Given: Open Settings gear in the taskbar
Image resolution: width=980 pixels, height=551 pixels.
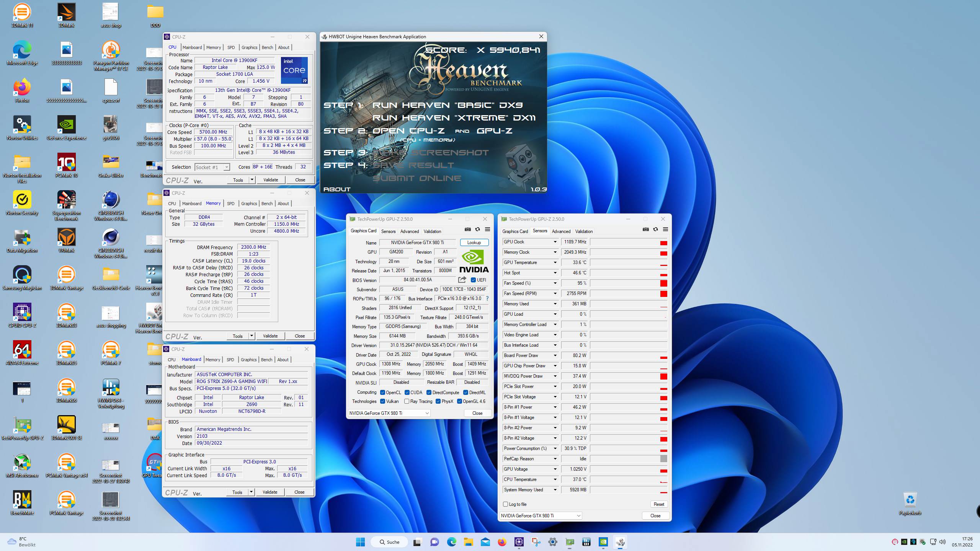Looking at the screenshot, I should [552, 542].
